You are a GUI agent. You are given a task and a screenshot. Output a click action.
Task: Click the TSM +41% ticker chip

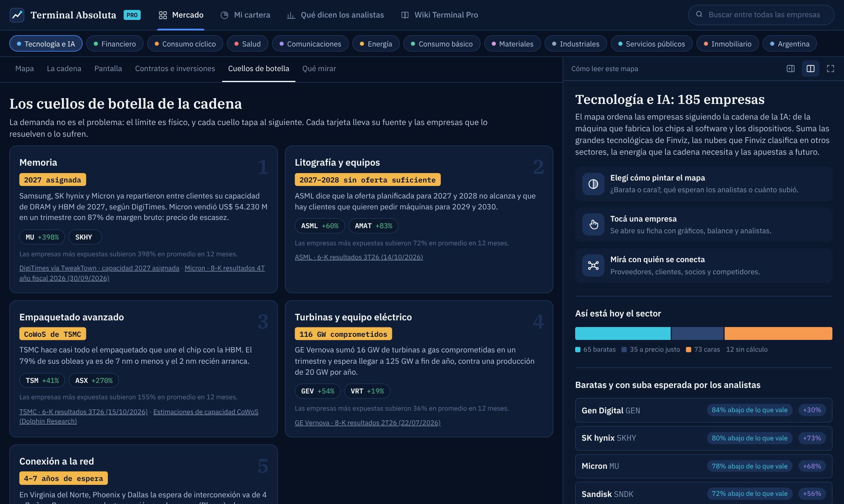coord(42,380)
